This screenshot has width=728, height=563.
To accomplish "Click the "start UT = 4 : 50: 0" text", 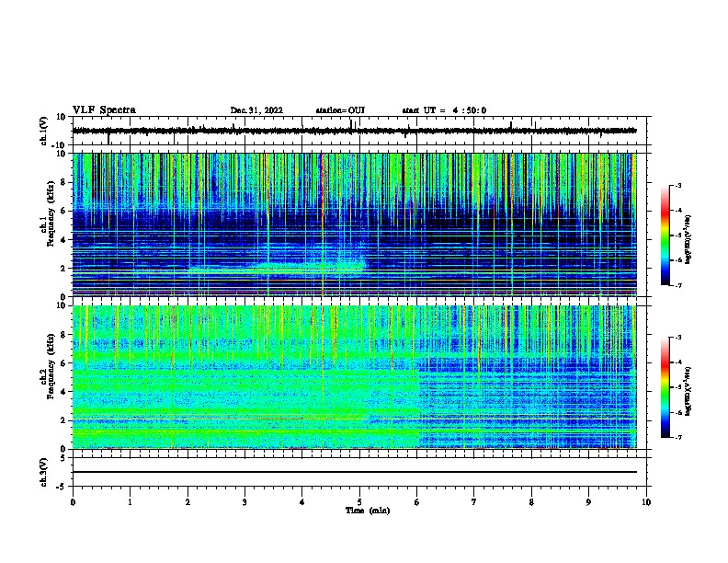I will click(x=444, y=110).
